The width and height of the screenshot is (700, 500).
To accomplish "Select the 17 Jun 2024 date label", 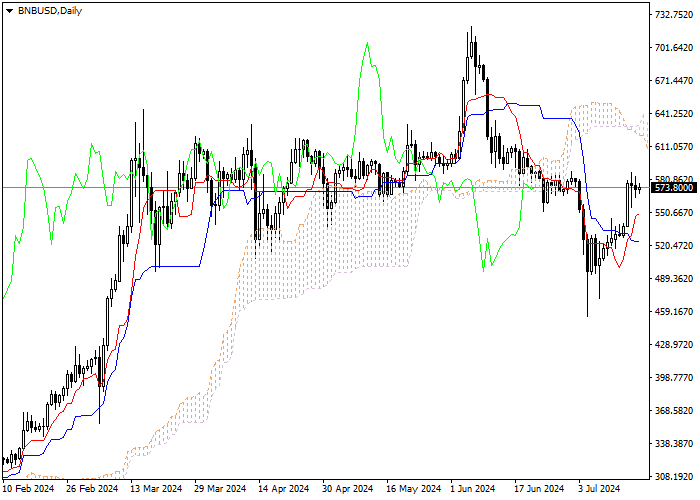I will (539, 489).
